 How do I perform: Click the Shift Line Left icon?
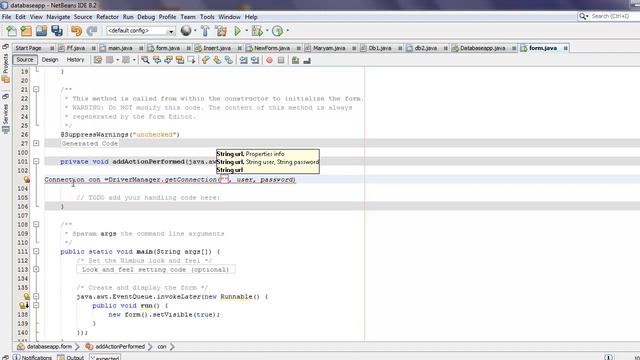point(244,60)
